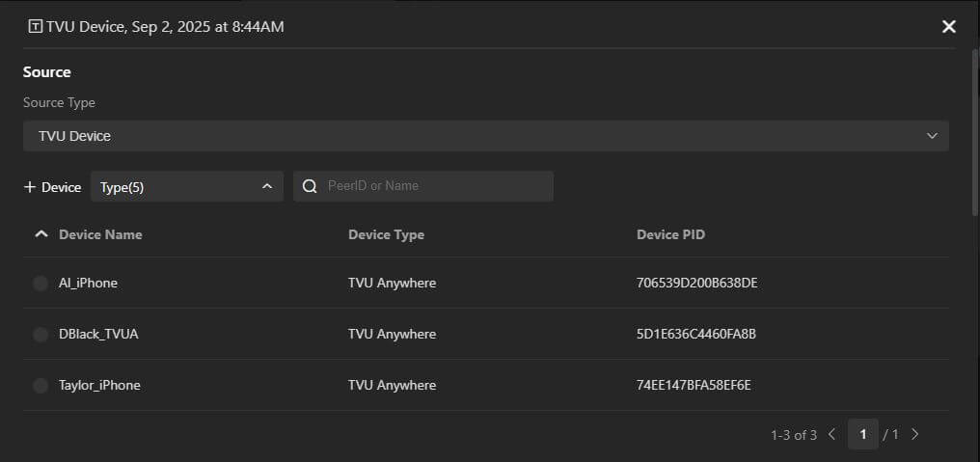Click the page number 1 box
The height and width of the screenshot is (462, 980).
tap(863, 435)
